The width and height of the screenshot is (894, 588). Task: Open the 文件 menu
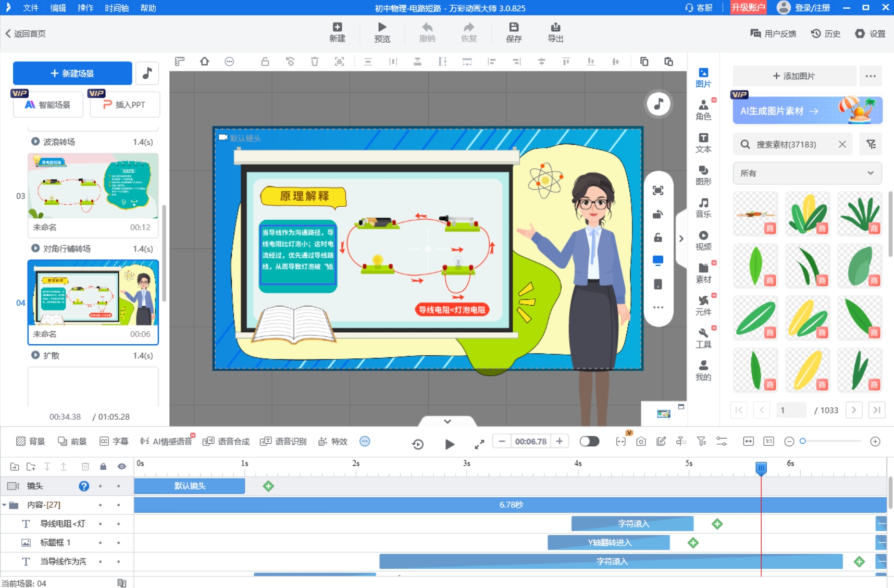31,8
